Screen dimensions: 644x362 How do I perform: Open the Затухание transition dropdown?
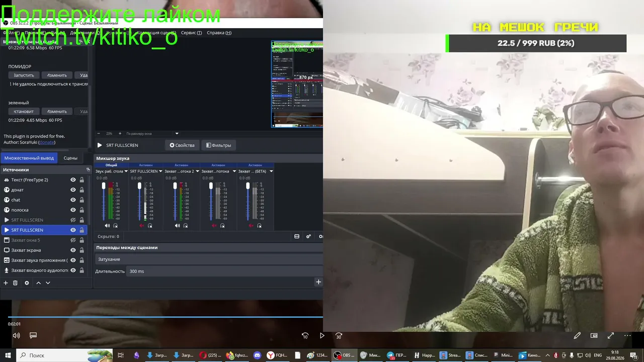click(209, 259)
